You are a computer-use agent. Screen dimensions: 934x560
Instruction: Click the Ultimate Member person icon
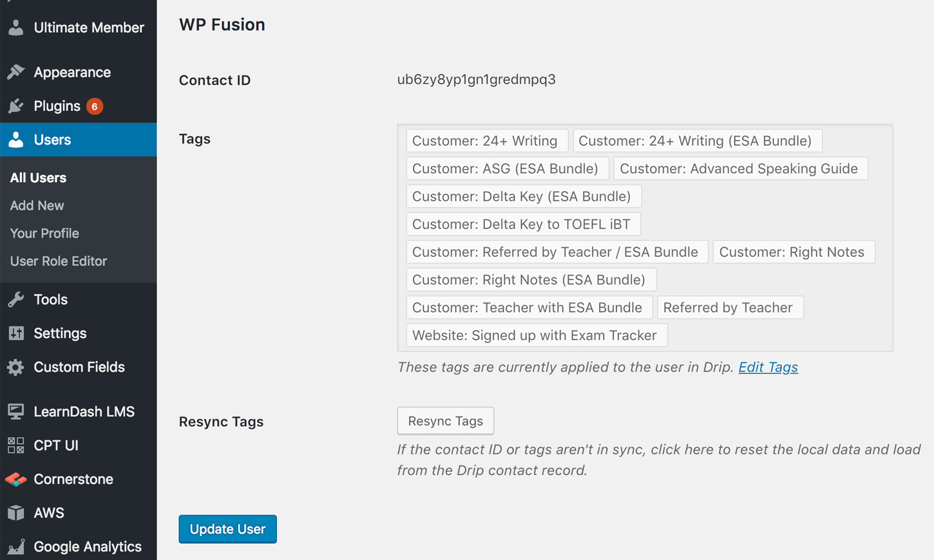click(16, 28)
